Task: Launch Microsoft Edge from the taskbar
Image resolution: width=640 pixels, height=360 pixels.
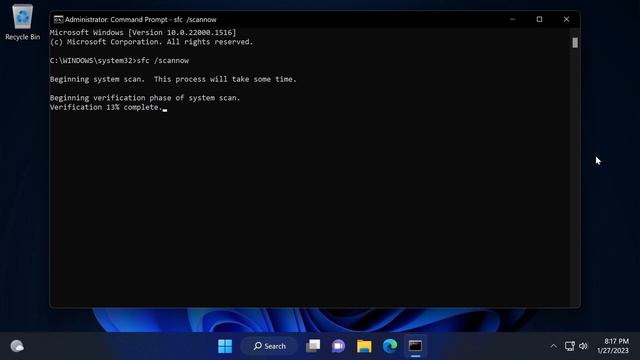Action: pyautogui.click(x=390, y=346)
